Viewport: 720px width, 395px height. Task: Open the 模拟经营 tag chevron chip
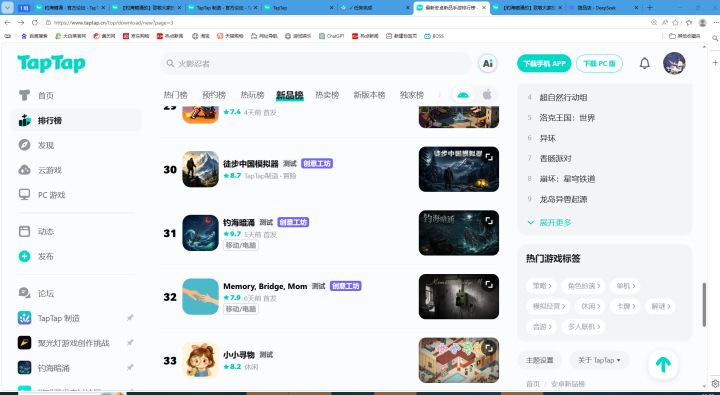tap(549, 306)
